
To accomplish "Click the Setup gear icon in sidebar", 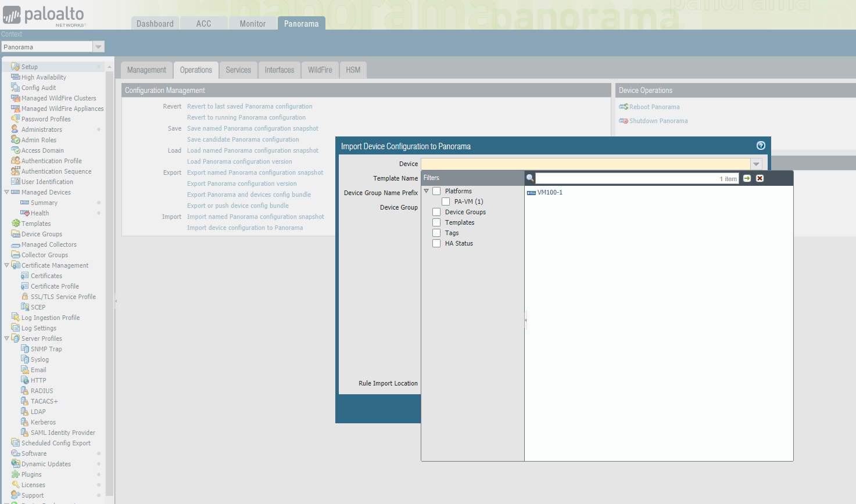I will 16,67.
